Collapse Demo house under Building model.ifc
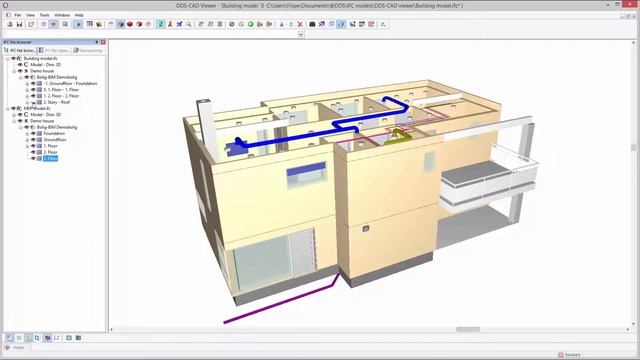This screenshot has height=360, width=640. [14, 71]
